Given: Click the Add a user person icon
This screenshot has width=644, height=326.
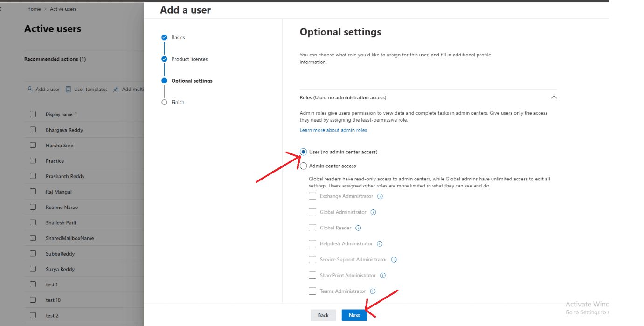Looking at the screenshot, I should click(x=30, y=89).
